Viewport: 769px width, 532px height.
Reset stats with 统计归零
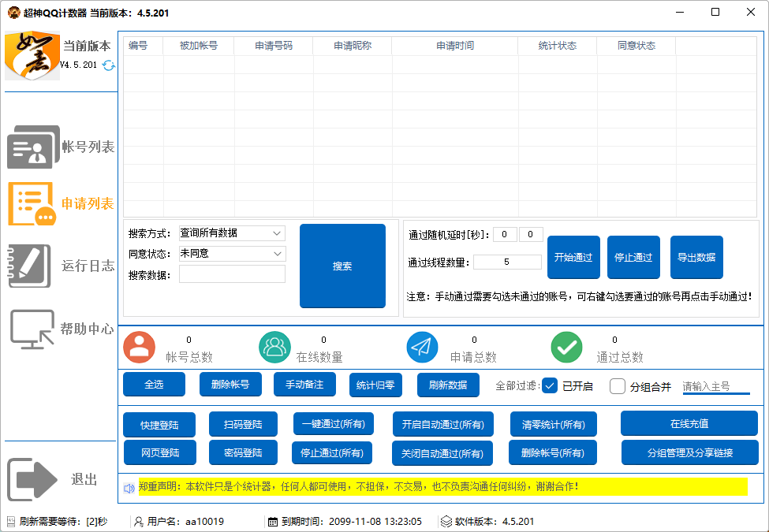tap(375, 385)
